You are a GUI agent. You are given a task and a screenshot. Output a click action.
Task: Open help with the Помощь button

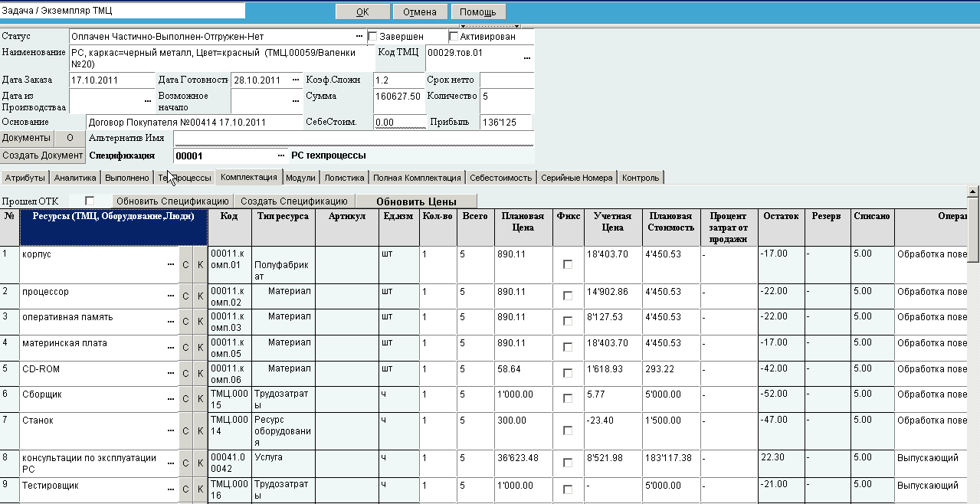pyautogui.click(x=478, y=11)
